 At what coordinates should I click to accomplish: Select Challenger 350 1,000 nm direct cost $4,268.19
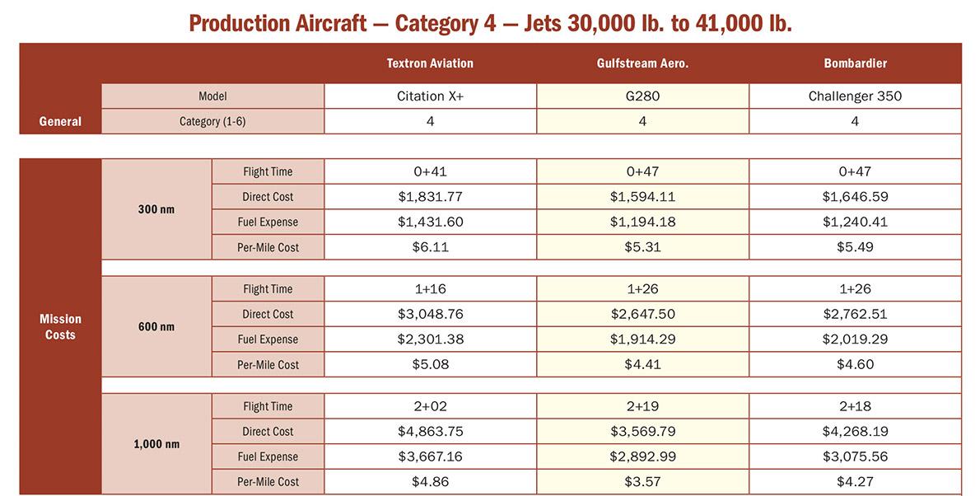tap(855, 432)
